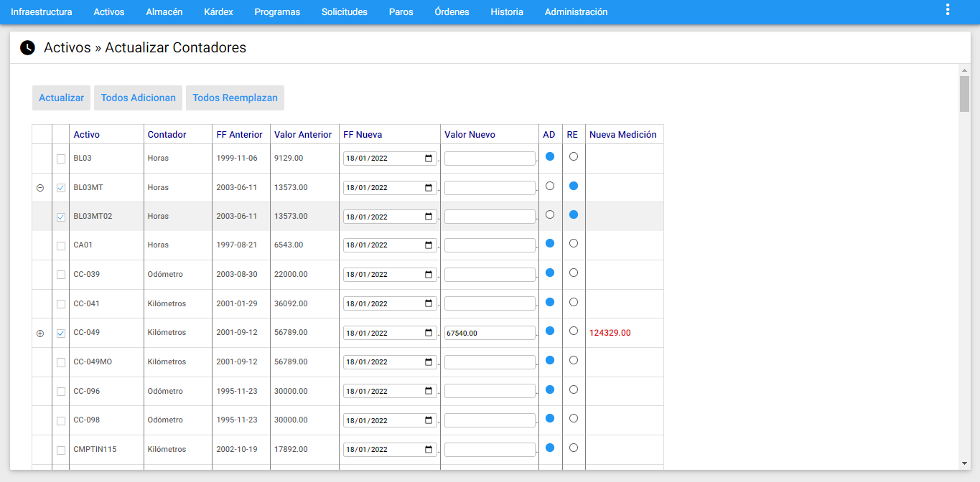
Task: Select AD radio for BL03MT02 row
Action: pyautogui.click(x=550, y=214)
